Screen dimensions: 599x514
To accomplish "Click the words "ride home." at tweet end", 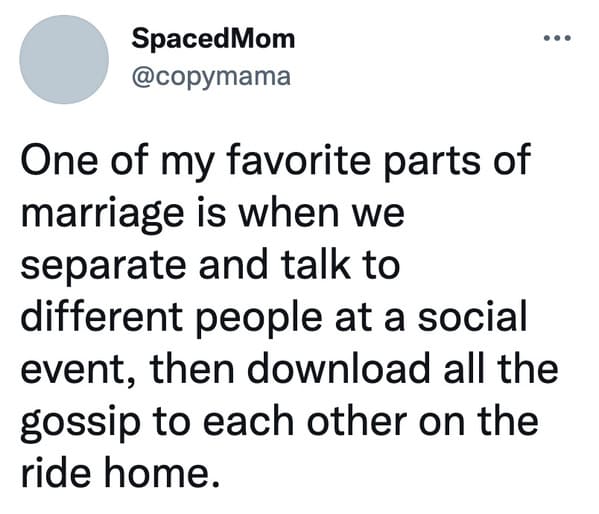I will coord(121,472).
